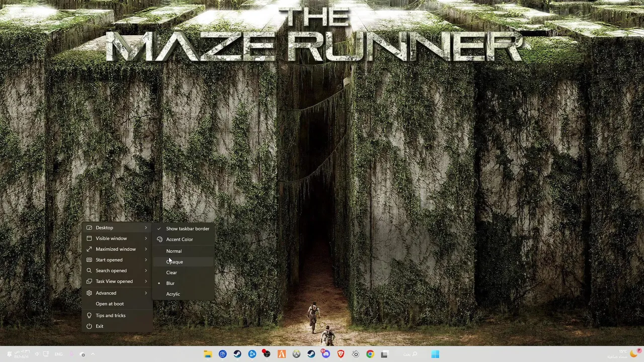
Task: Open Tips and tricks
Action: click(x=118, y=315)
